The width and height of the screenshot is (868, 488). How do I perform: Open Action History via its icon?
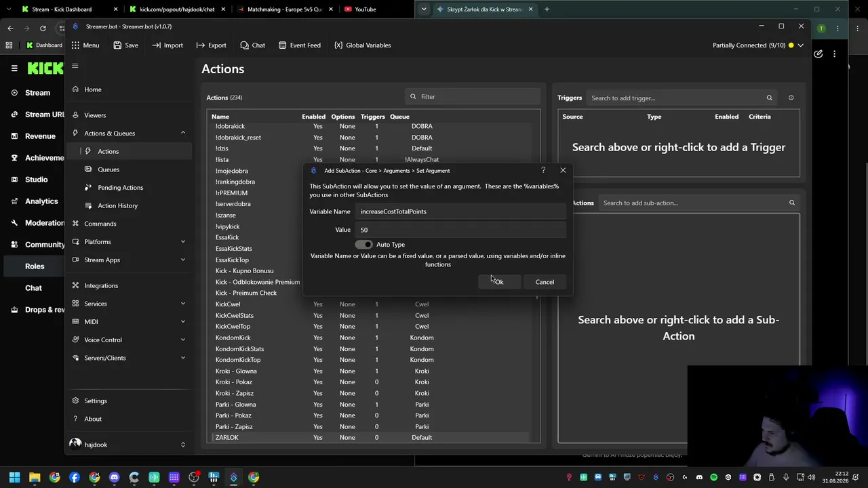coord(88,205)
